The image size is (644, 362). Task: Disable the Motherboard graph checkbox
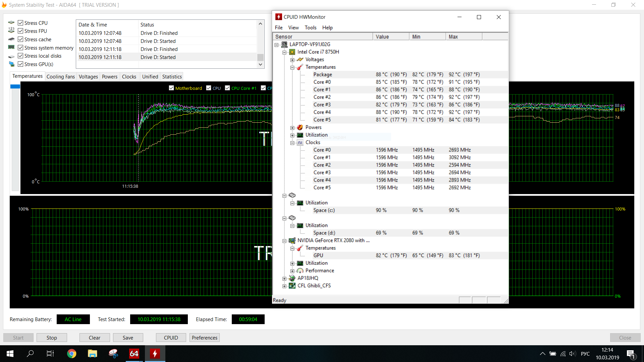pos(171,88)
